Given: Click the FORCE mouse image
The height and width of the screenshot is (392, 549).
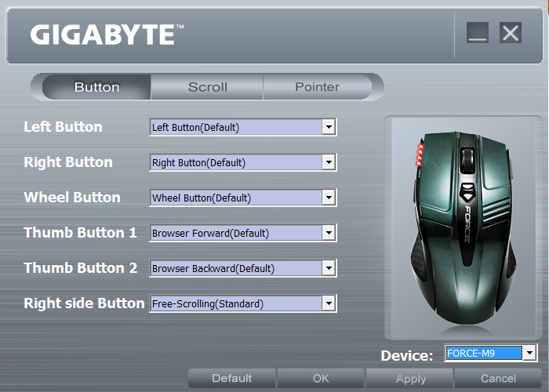Looking at the screenshot, I should (x=464, y=227).
